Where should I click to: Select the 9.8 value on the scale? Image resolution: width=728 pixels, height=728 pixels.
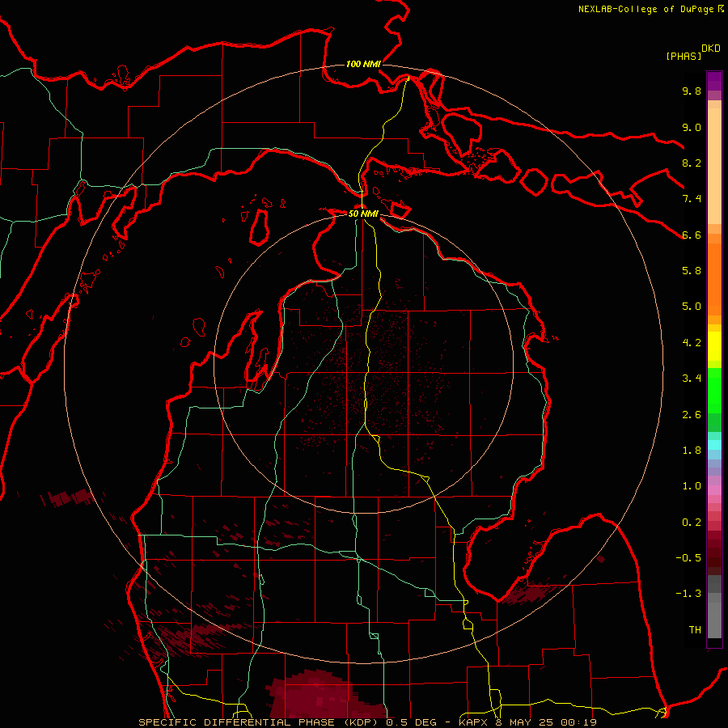tap(692, 91)
